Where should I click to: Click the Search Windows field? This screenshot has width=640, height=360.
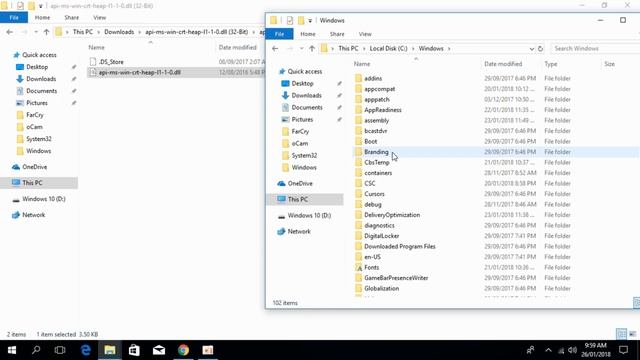pos(595,49)
